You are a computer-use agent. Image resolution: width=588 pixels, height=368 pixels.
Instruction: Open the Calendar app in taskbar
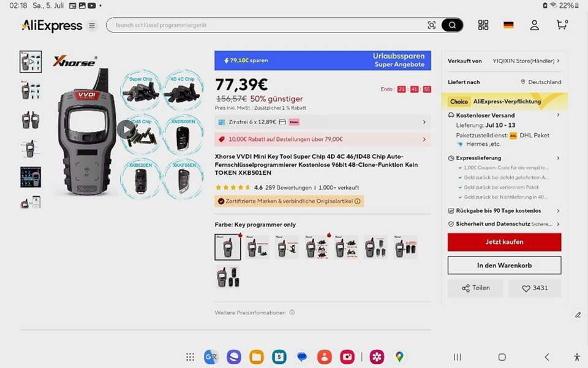pos(279,357)
